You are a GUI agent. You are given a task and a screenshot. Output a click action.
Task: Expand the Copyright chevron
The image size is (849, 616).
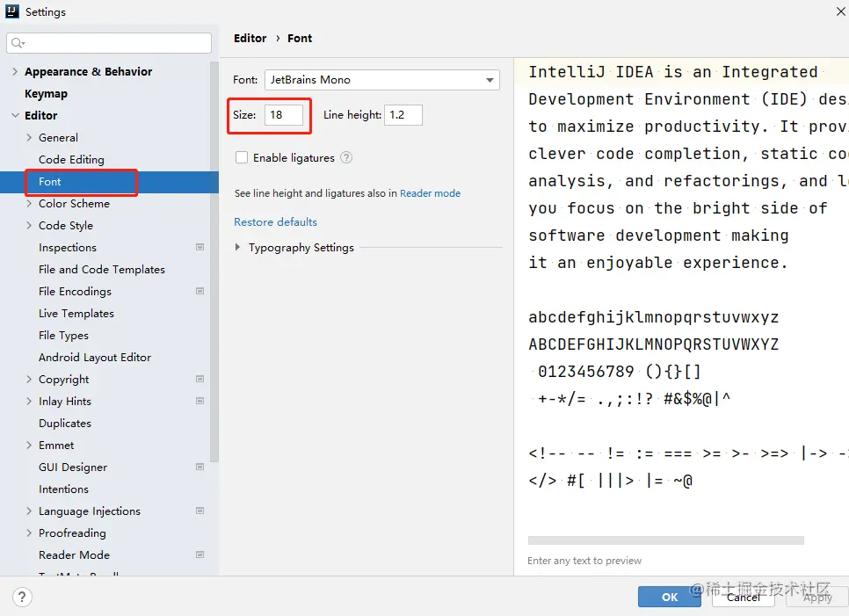(29, 379)
